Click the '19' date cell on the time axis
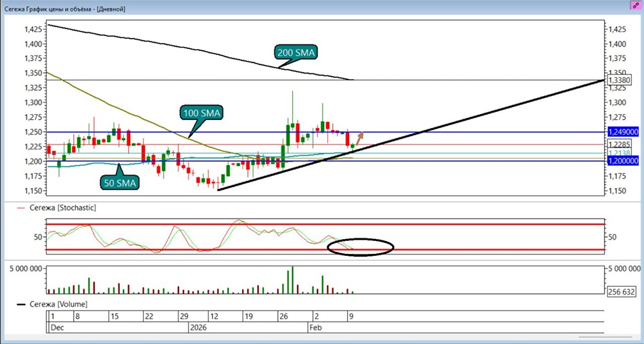This screenshot has height=344, width=644. pyautogui.click(x=261, y=317)
